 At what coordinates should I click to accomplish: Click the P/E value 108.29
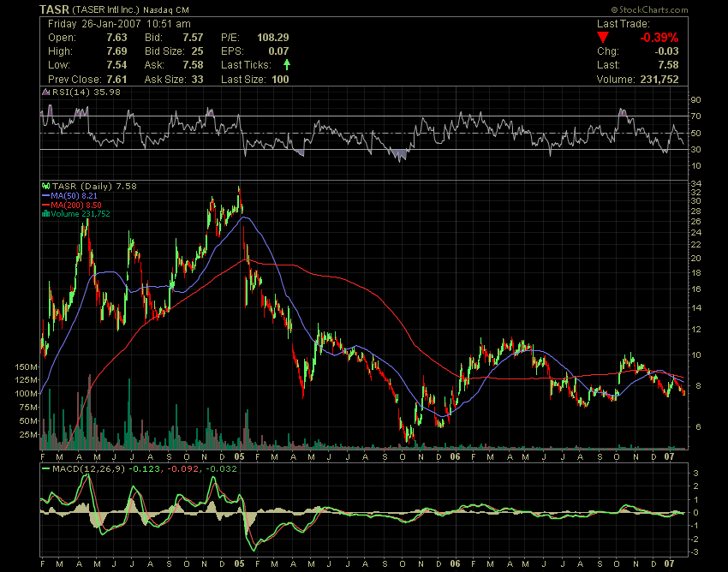coord(273,38)
